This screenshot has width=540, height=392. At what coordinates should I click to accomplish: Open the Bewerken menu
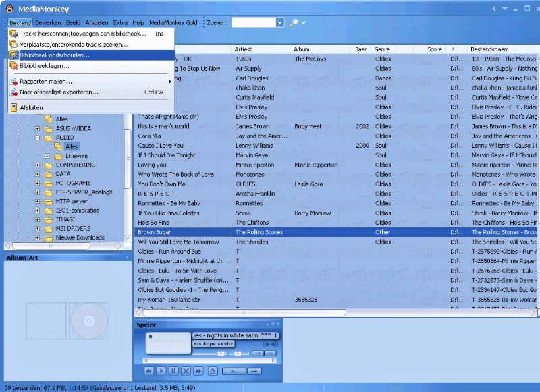click(48, 23)
